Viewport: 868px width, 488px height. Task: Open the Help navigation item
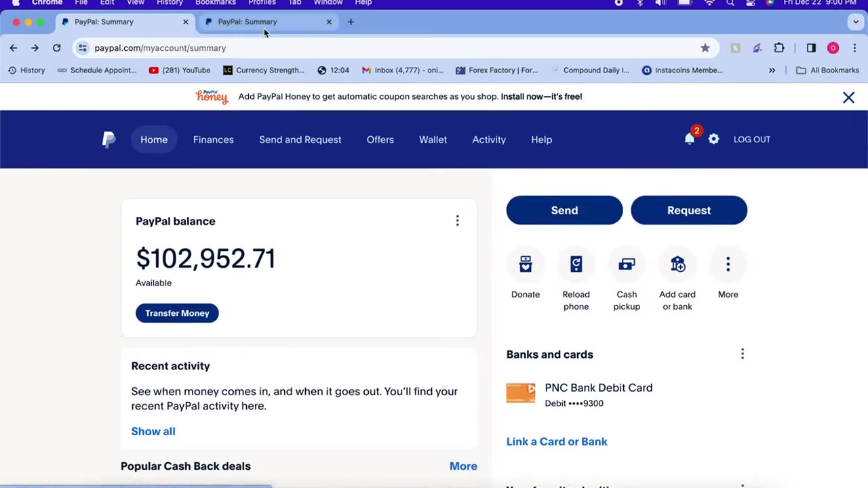[x=542, y=140]
